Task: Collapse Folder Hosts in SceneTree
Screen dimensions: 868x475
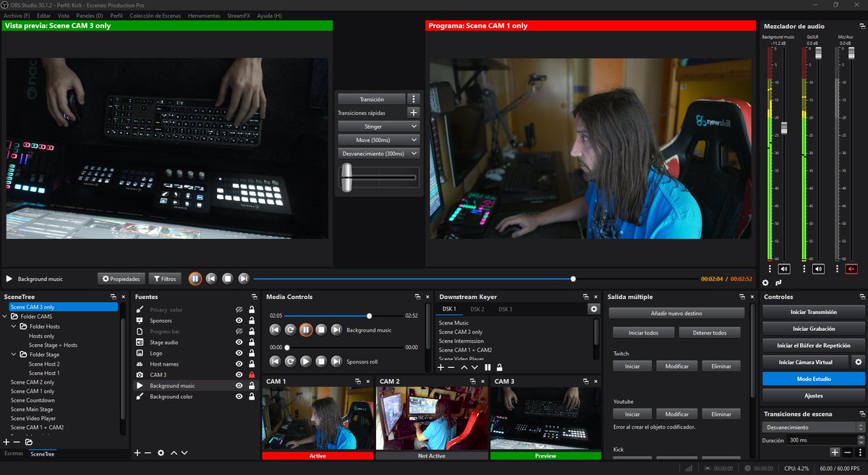Action: coord(14,327)
